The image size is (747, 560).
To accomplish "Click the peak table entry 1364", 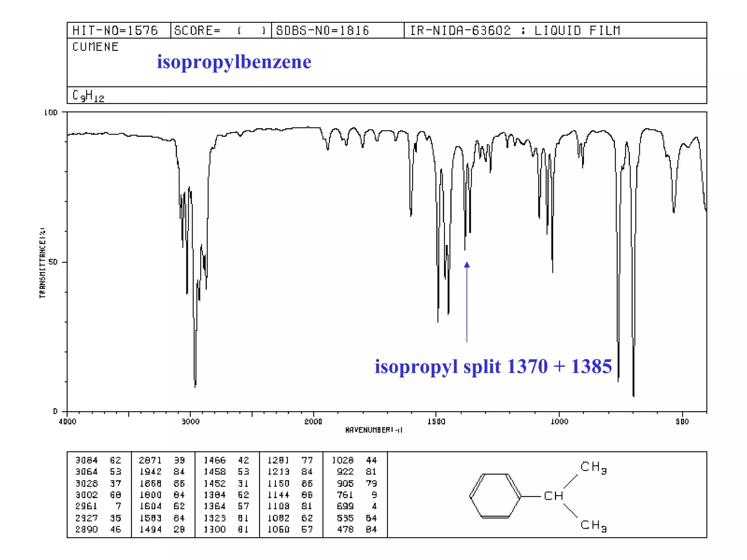I will pyautogui.click(x=214, y=506).
